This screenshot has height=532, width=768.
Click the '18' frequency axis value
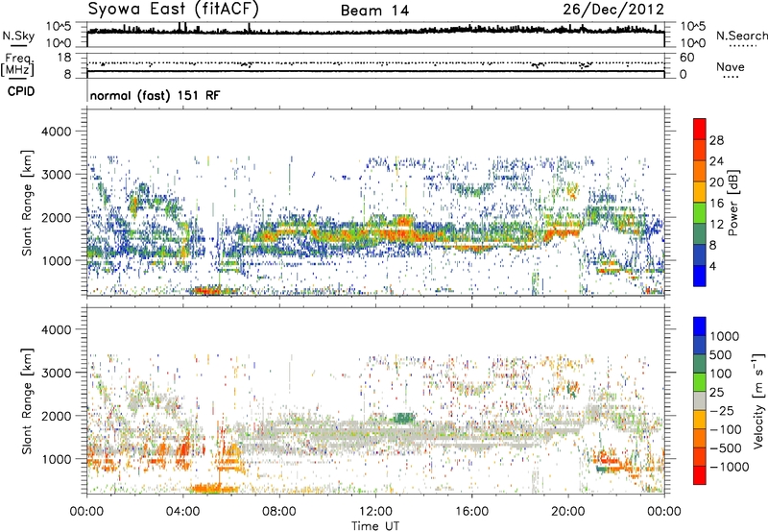[x=63, y=58]
